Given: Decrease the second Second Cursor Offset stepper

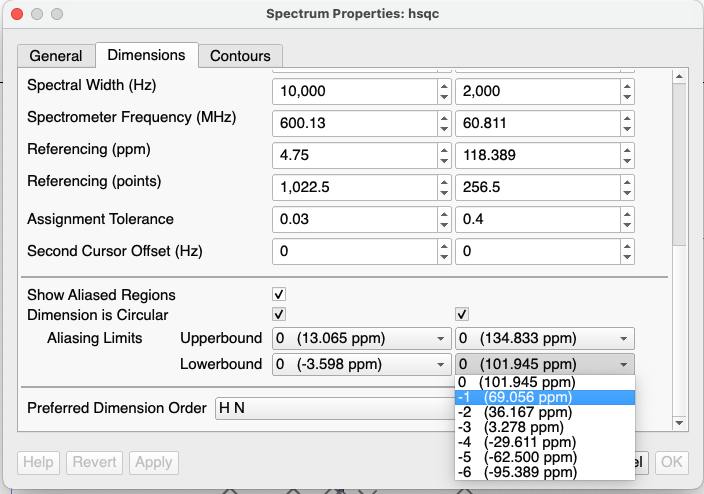Looking at the screenshot, I should click(627, 257).
